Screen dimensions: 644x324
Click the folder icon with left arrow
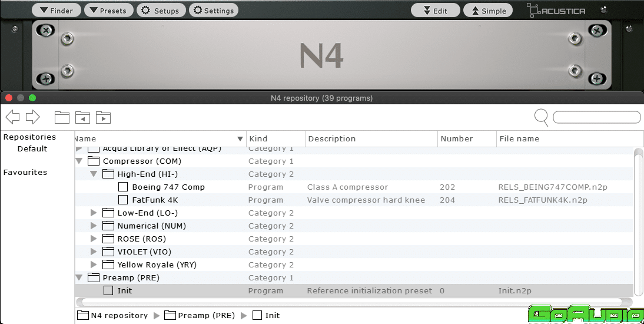pos(82,118)
